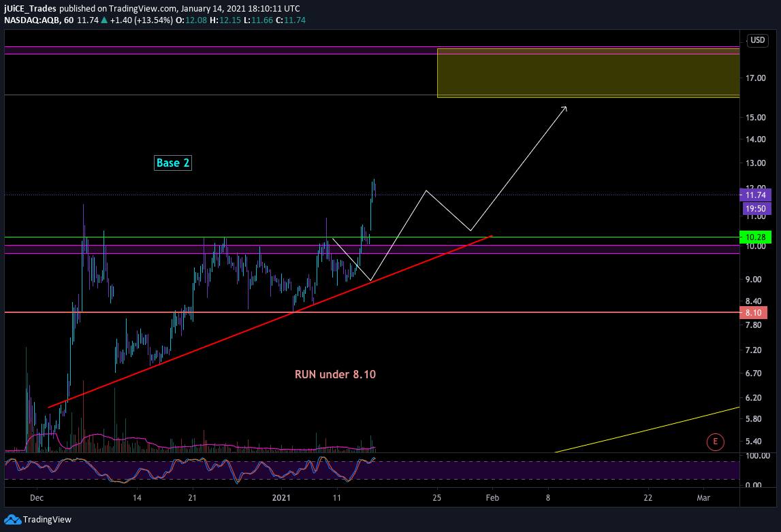Click the 60 interval value beside symbol
This screenshot has height=532, width=781.
coord(68,20)
